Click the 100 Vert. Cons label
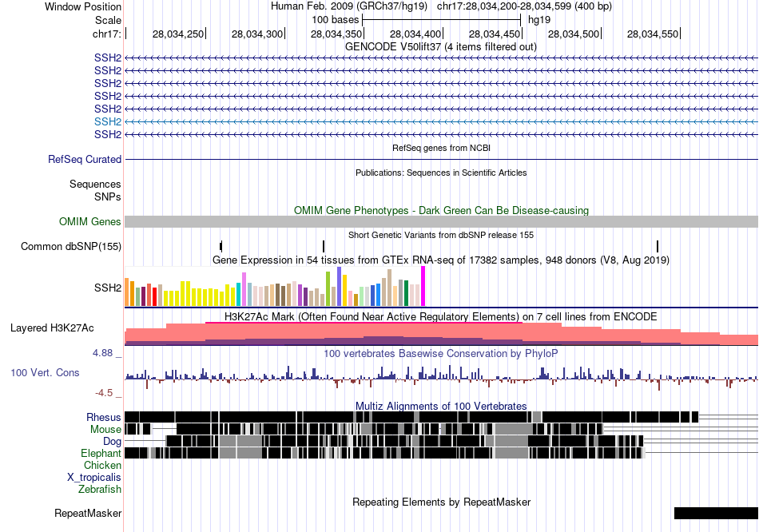 pos(45,373)
